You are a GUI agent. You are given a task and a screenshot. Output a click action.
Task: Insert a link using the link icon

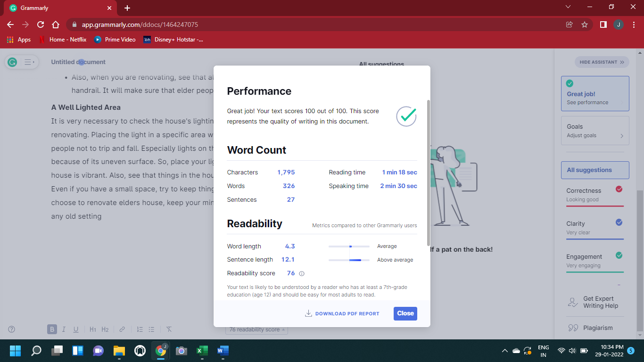[x=122, y=329]
